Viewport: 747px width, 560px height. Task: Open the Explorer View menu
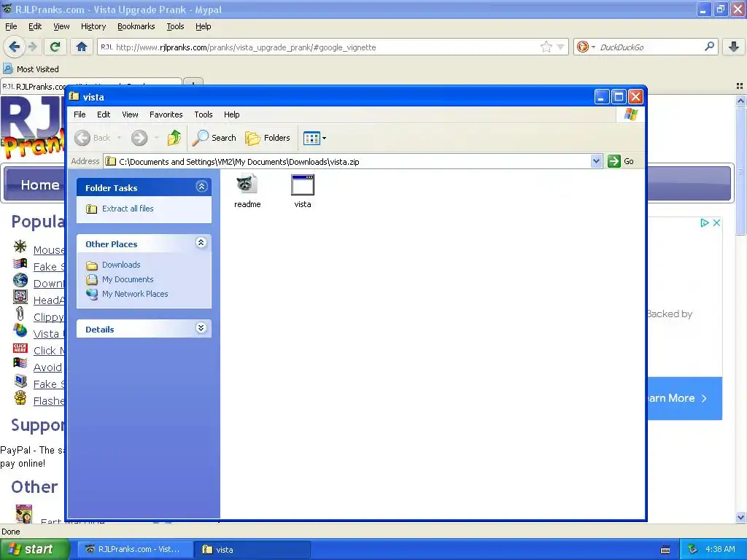click(x=130, y=114)
